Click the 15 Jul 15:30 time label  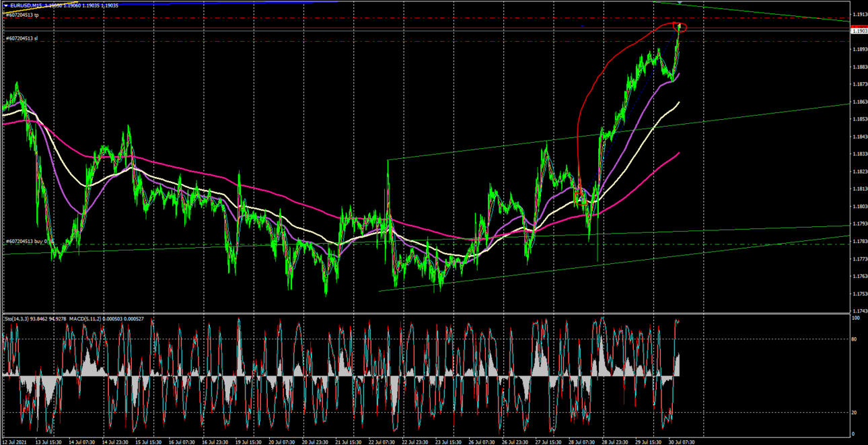[x=149, y=442]
